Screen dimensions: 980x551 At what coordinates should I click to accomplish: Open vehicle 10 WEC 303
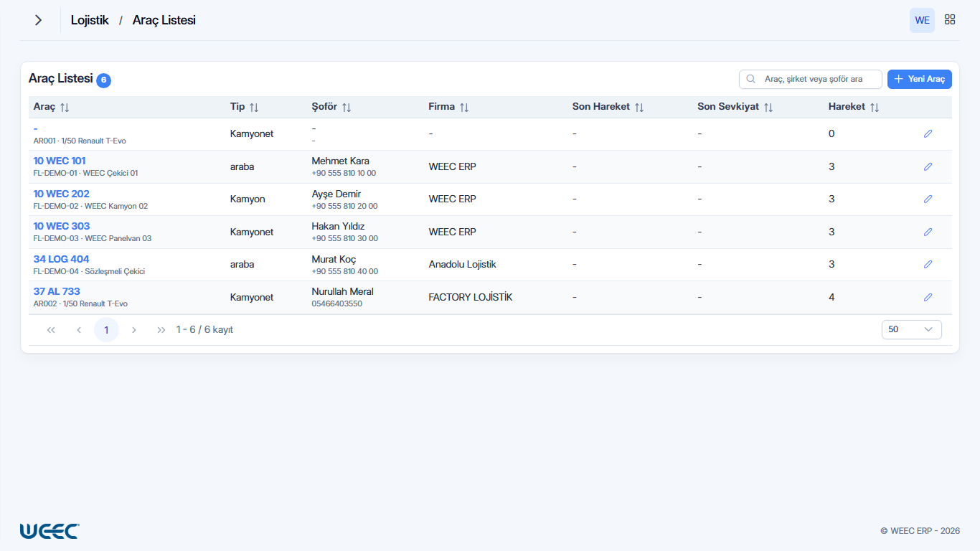click(x=62, y=226)
